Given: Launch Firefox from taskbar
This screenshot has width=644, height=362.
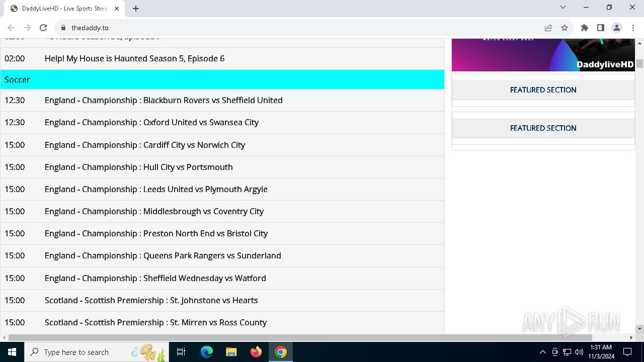Looking at the screenshot, I should pyautogui.click(x=256, y=352).
